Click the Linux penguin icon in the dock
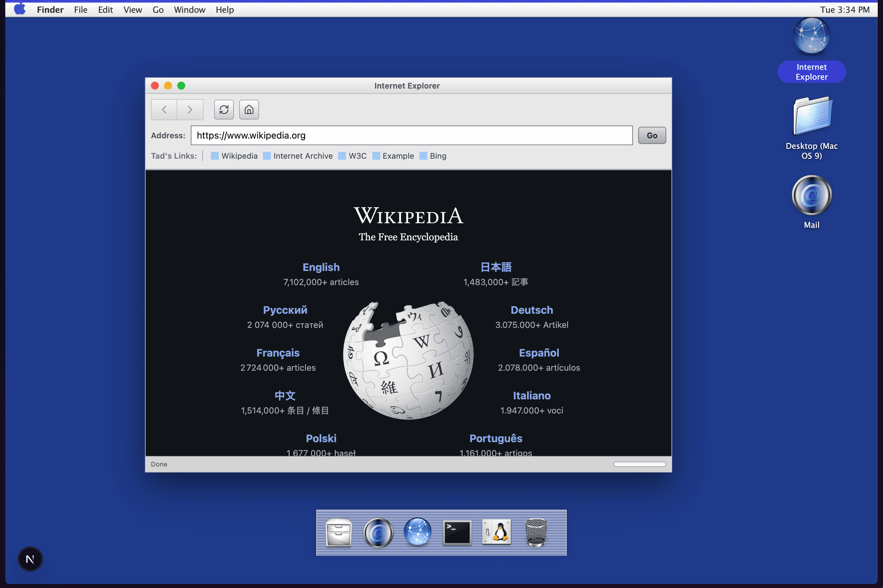This screenshot has width=883, height=588. point(497,532)
